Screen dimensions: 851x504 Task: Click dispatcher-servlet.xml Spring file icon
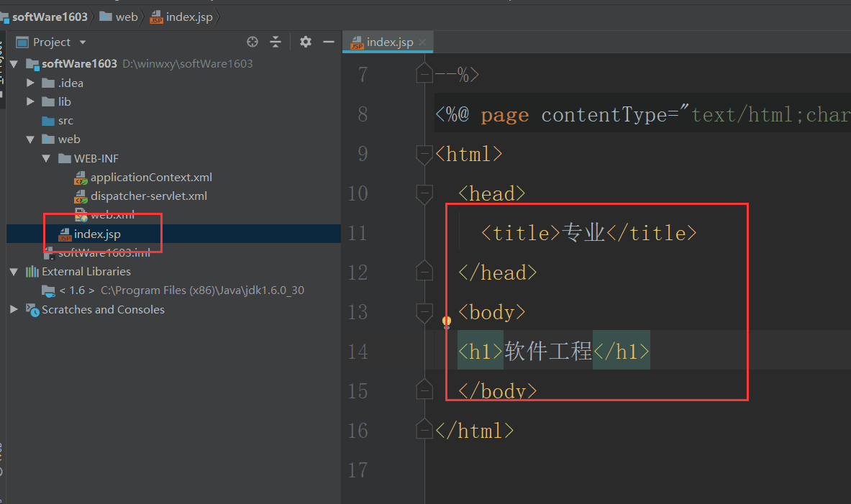click(81, 196)
